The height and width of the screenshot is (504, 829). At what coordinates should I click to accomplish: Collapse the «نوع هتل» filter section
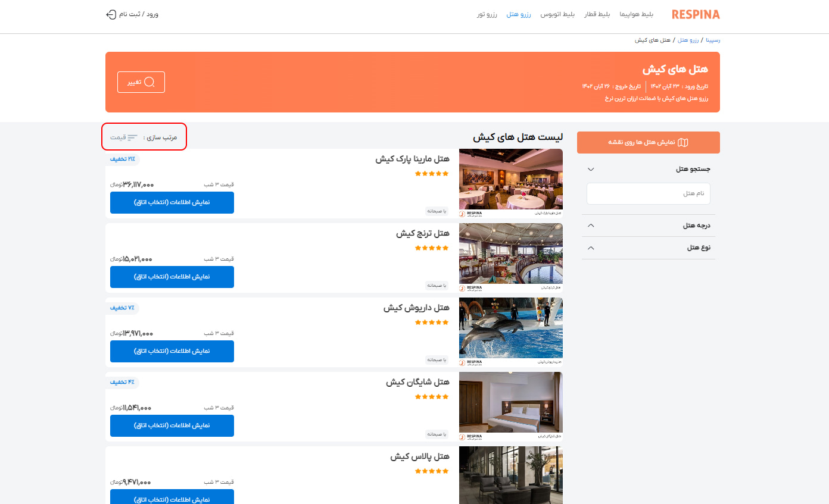pyautogui.click(x=590, y=247)
